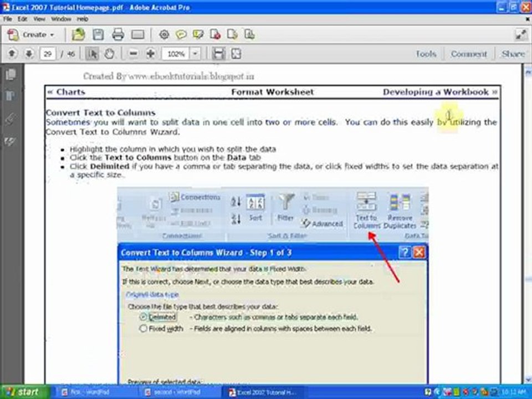Screen dimensions: 532x399
Task: Open the Create PDF dropdown
Action: [31, 34]
